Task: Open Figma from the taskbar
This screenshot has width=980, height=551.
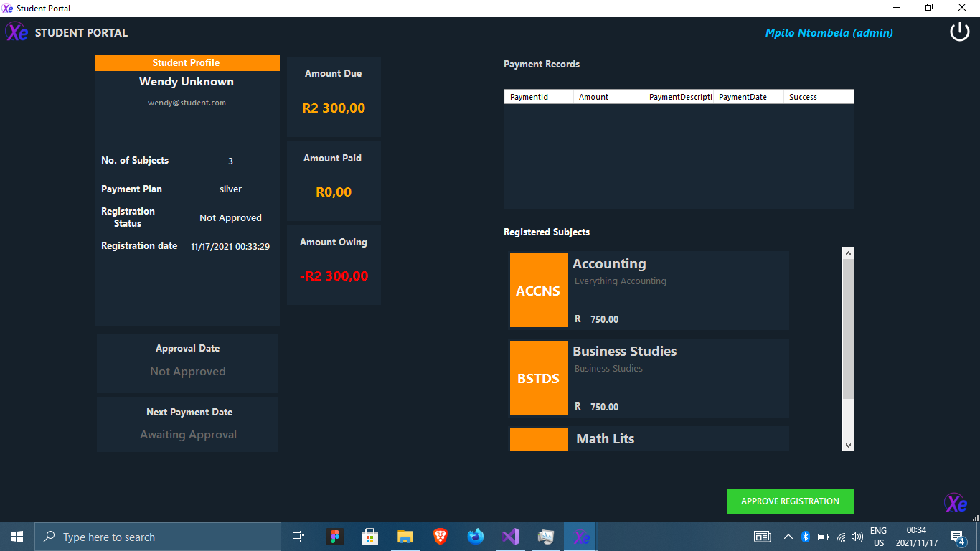Action: click(x=335, y=537)
